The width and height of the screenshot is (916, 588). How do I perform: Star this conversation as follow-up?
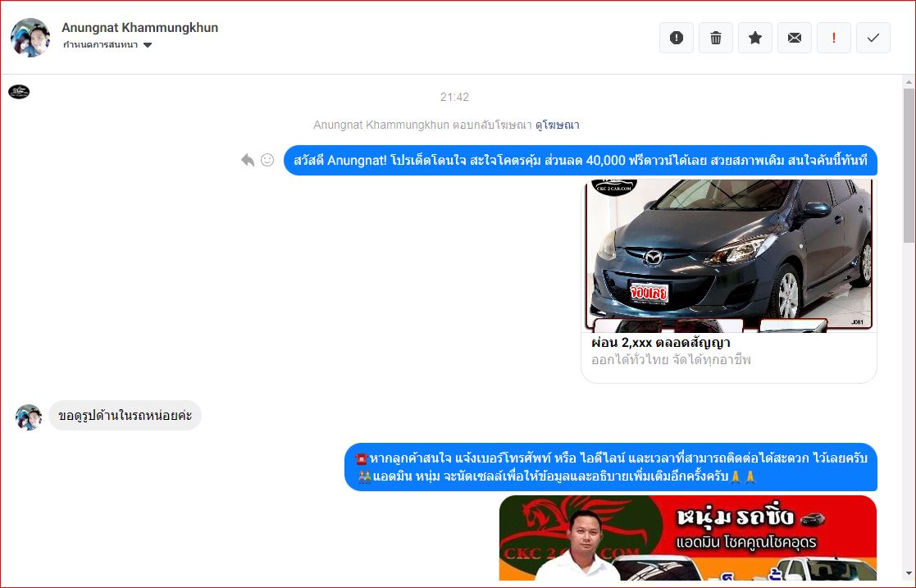[x=755, y=38]
